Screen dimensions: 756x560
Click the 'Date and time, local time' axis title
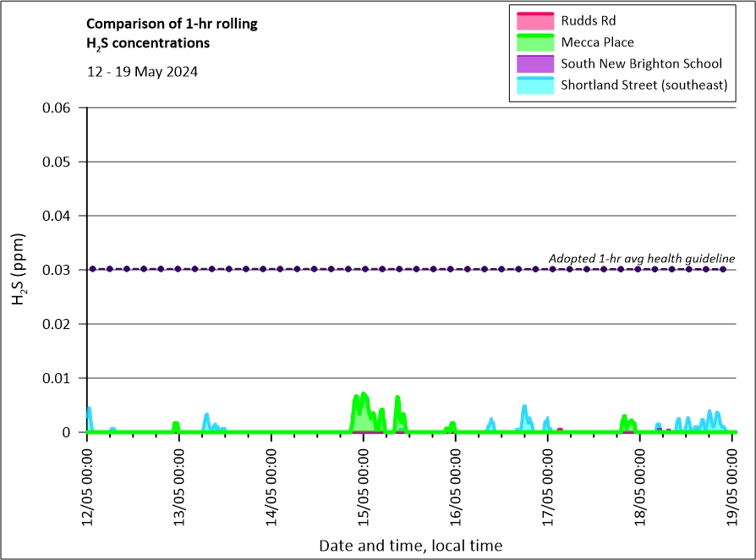tap(410, 546)
